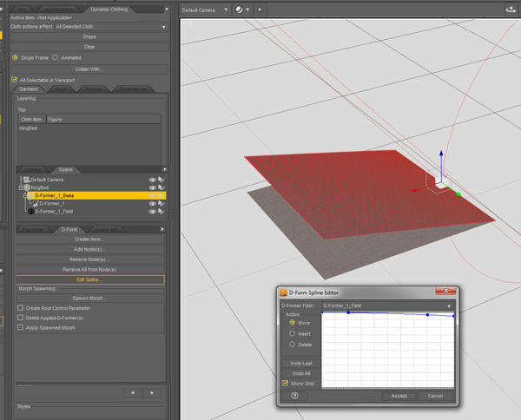Select the Animated radio button

(x=56, y=57)
